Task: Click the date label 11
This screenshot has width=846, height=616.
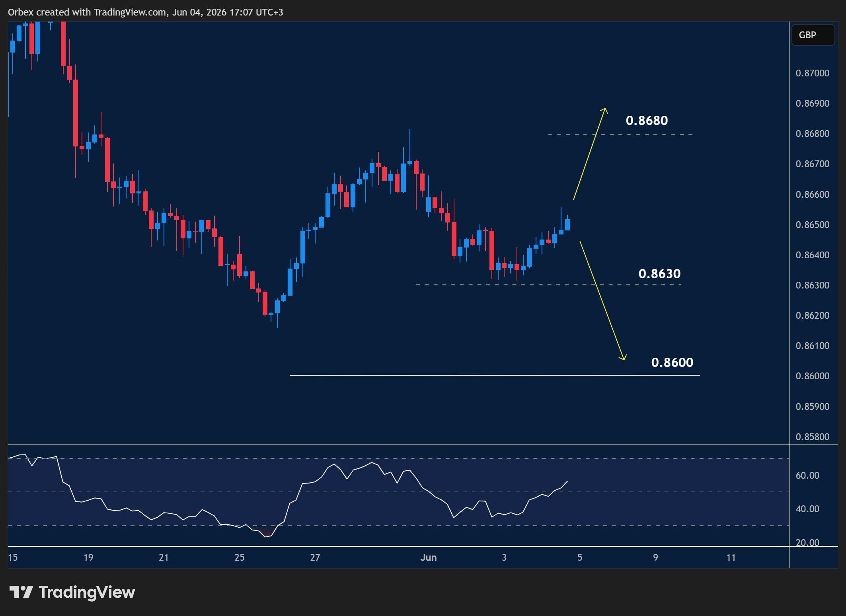Action: (x=731, y=558)
